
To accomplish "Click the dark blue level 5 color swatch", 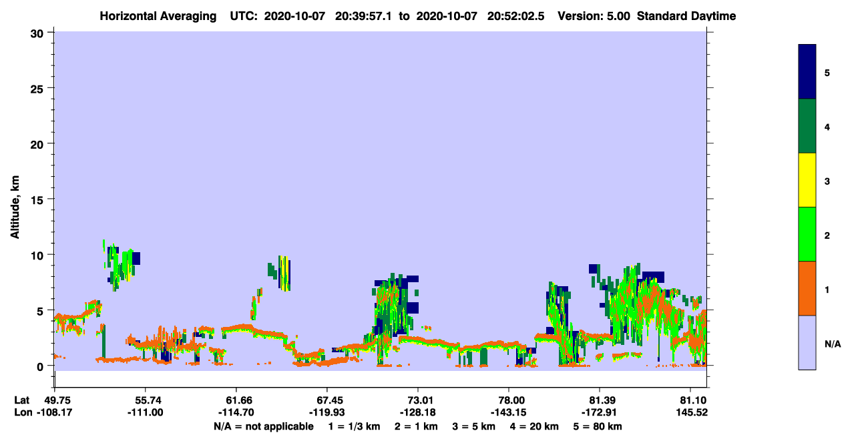I will pyautogui.click(x=807, y=72).
